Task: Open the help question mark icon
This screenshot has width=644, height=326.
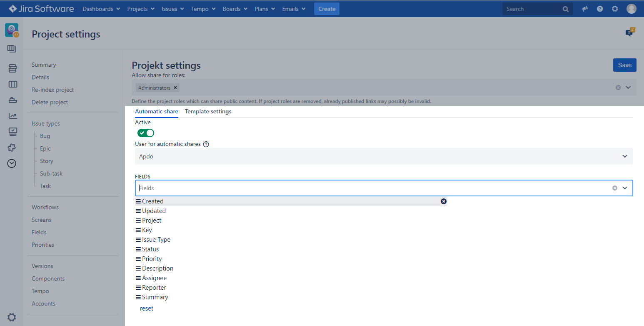Action: click(x=600, y=9)
